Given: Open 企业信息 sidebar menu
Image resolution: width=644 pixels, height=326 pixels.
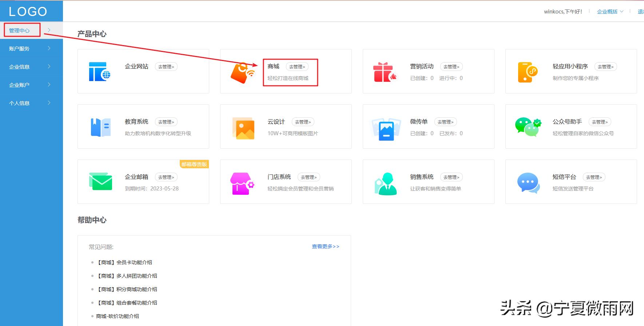Looking at the screenshot, I should tap(19, 67).
